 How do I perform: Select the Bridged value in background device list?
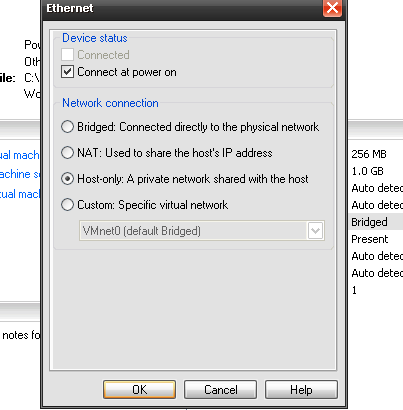tap(369, 222)
